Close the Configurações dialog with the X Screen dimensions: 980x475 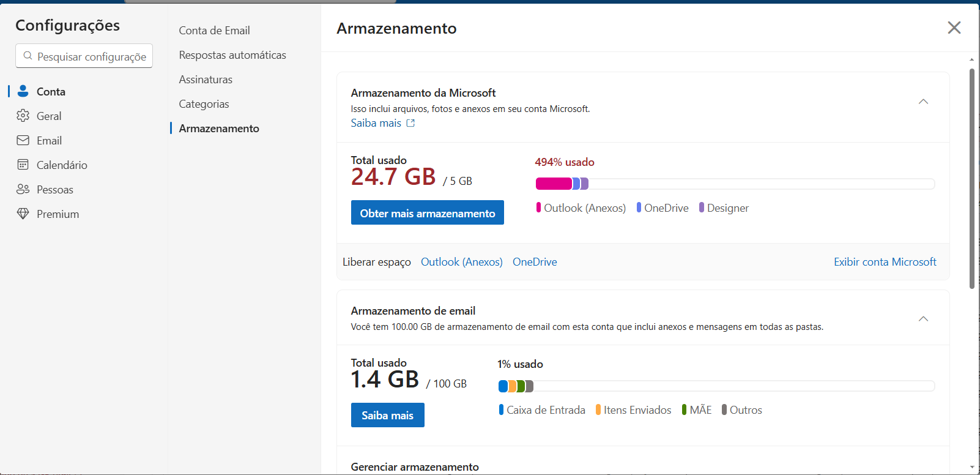954,28
